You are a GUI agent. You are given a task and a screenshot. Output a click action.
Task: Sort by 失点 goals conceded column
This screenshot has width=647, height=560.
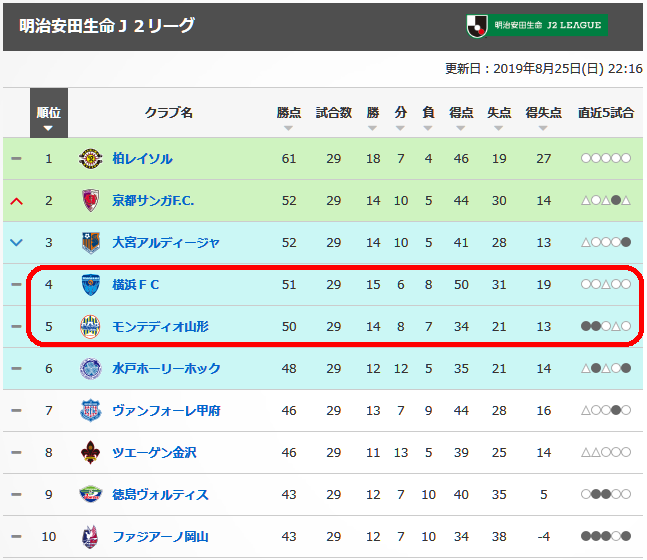click(x=499, y=118)
